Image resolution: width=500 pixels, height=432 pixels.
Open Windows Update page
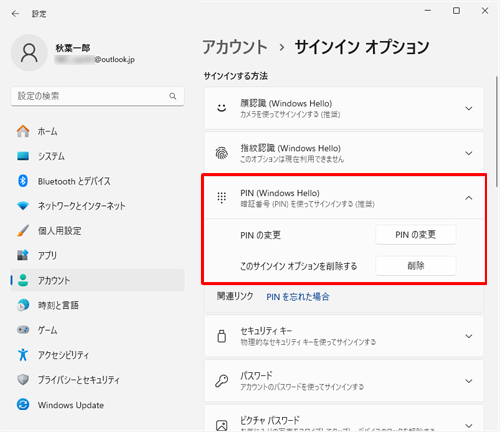[x=97, y=405]
